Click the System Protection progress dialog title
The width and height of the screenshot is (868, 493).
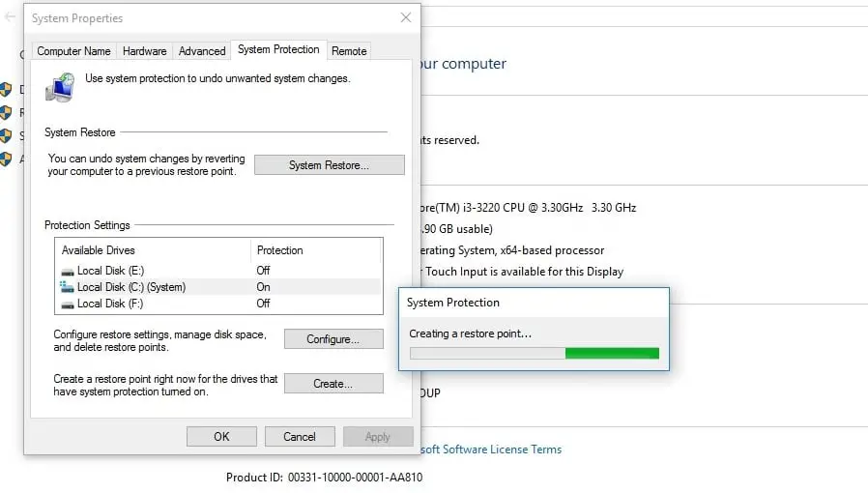point(452,303)
